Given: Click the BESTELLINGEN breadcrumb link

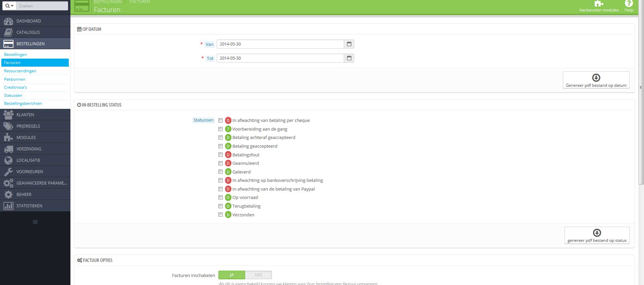Looking at the screenshot, I should point(108,2).
